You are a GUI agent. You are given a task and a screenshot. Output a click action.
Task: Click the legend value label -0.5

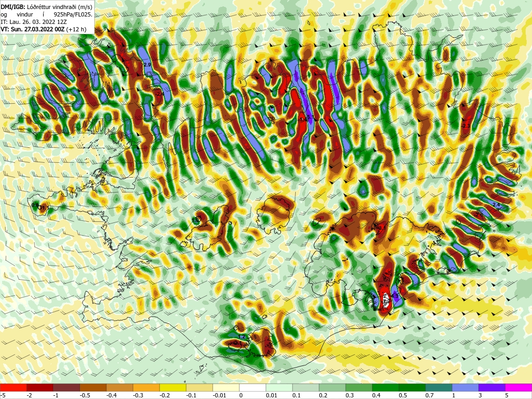(x=85, y=395)
